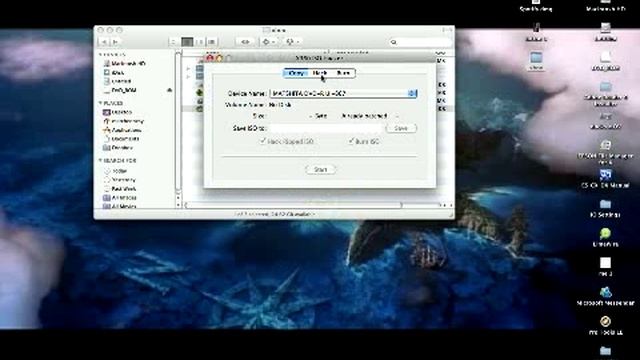Select Today in Search For
Screen dimensions: 640x360
click(116, 171)
